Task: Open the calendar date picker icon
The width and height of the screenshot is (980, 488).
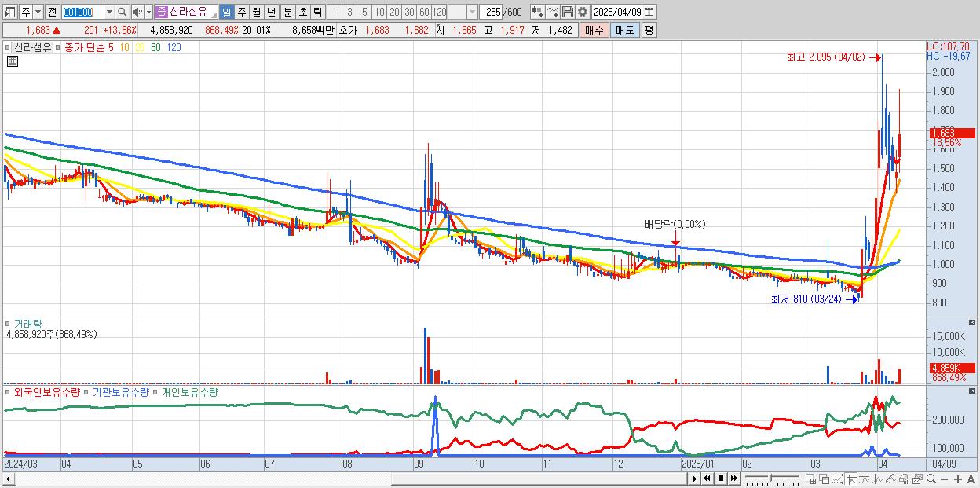Action: click(x=649, y=12)
